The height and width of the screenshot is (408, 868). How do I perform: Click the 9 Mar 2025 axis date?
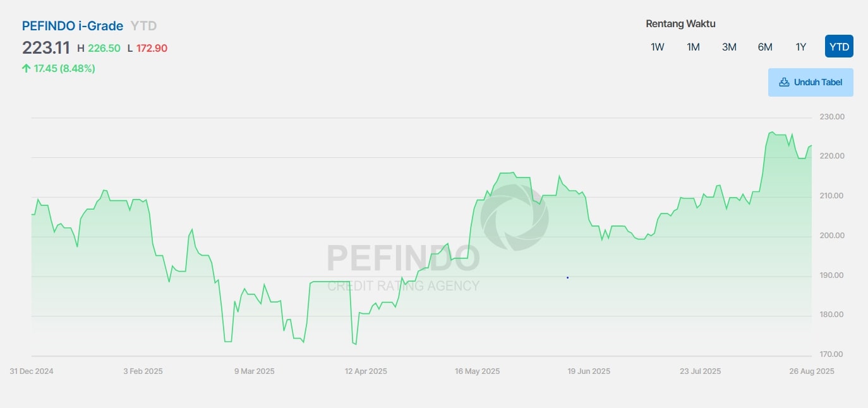click(x=255, y=371)
